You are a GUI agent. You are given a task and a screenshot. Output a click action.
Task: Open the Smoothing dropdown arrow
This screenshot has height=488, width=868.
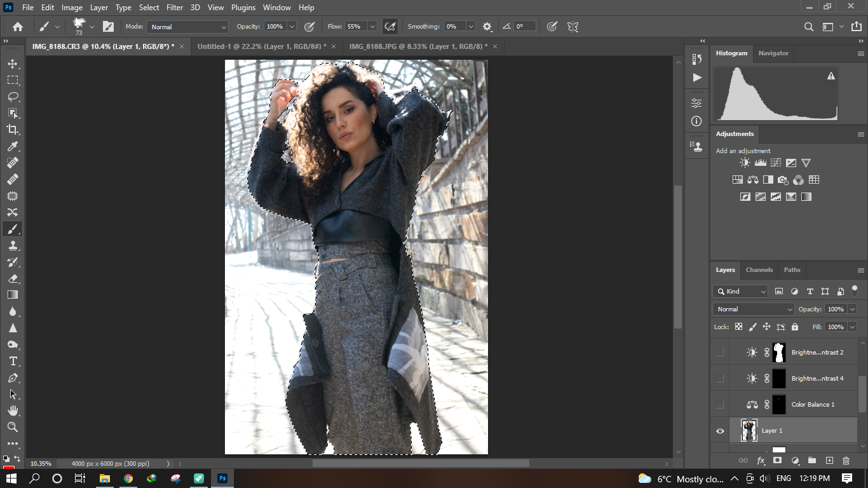(x=471, y=27)
